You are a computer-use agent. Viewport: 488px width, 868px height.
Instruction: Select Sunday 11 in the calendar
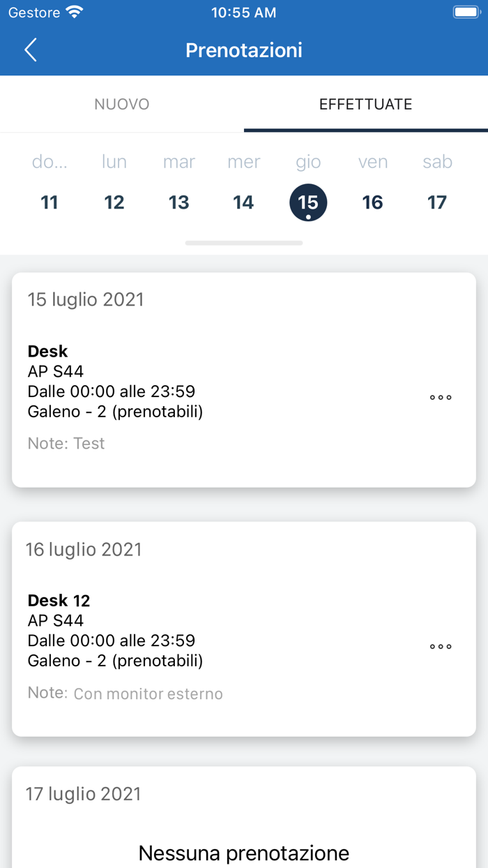click(x=49, y=202)
